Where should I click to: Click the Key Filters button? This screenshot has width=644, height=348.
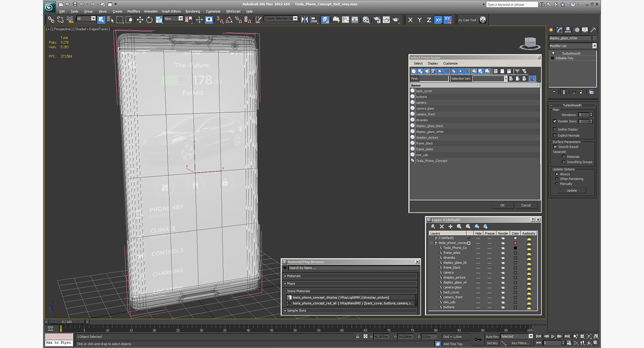(521, 343)
